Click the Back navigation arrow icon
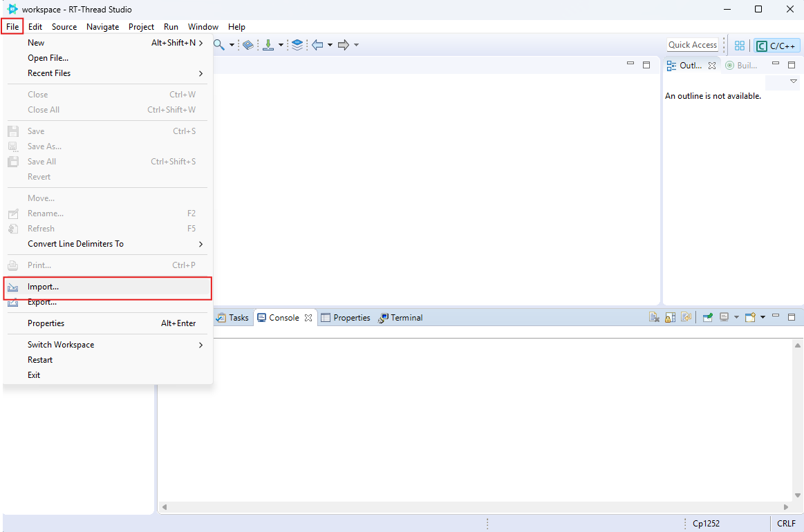The width and height of the screenshot is (804, 532). (x=317, y=45)
